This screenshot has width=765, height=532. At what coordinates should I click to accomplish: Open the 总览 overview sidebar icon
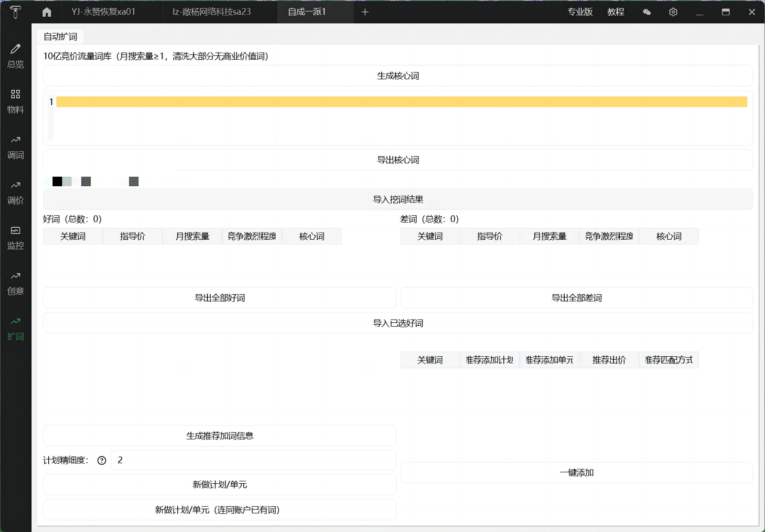tap(15, 56)
